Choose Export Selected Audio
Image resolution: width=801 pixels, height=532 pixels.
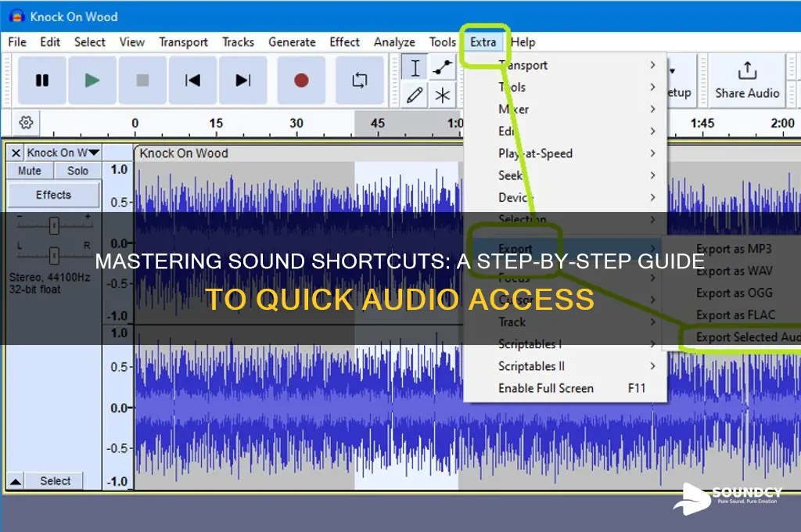click(x=741, y=337)
